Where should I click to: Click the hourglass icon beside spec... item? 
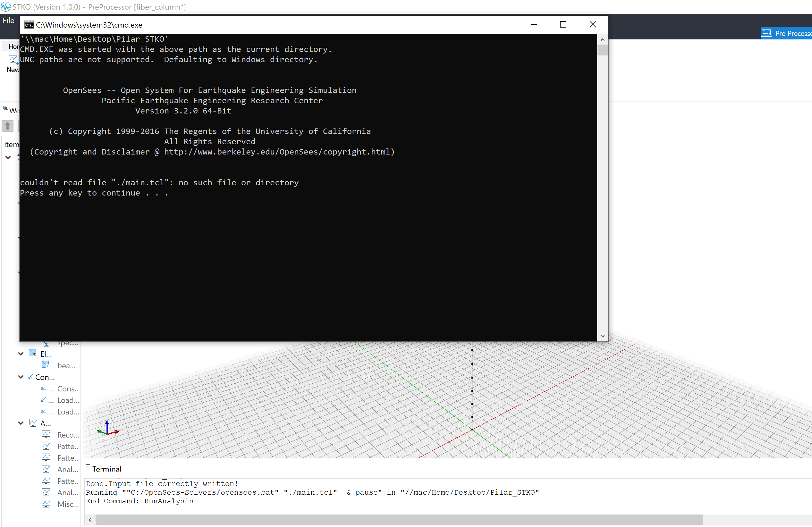[47, 344]
